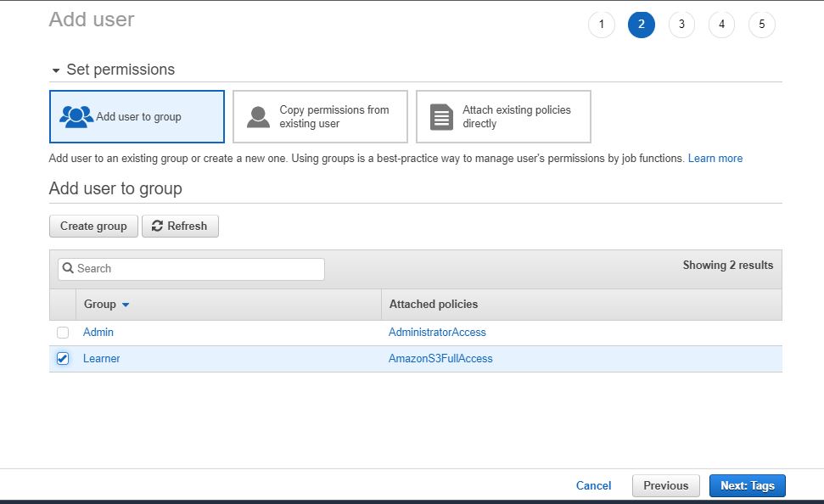The height and width of the screenshot is (504, 824).
Task: Select step 4 circle
Action: 721,25
